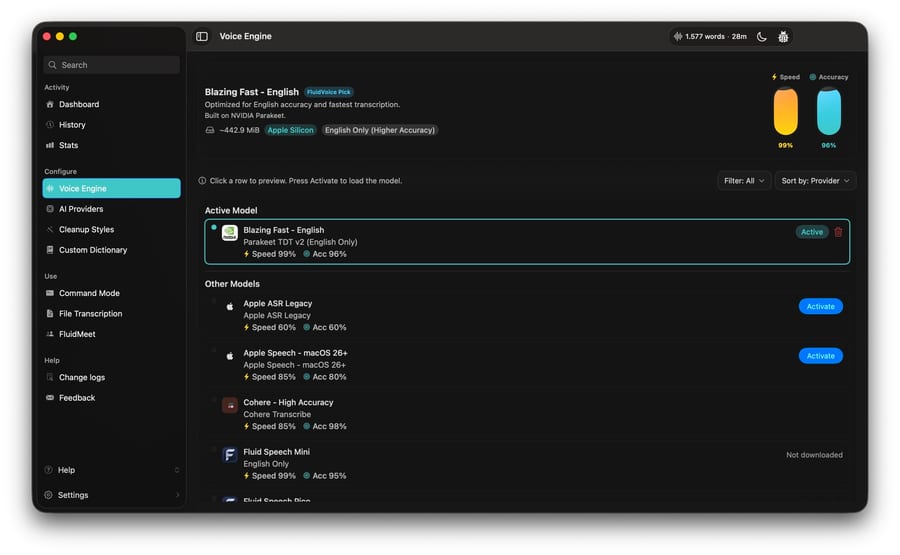Screen dimensions: 900x555
Task: Open Feedback page
Action: [111, 398]
